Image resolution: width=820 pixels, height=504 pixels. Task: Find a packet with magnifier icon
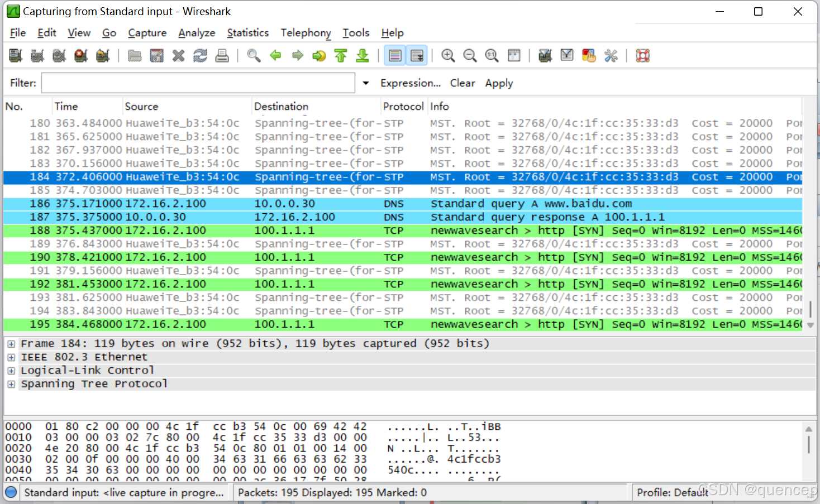(x=254, y=55)
